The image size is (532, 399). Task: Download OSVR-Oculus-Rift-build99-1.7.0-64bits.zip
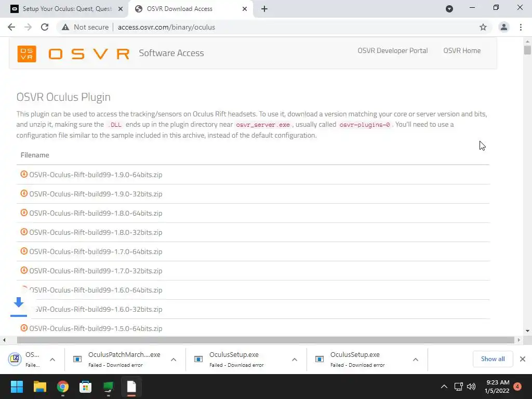[x=96, y=252]
